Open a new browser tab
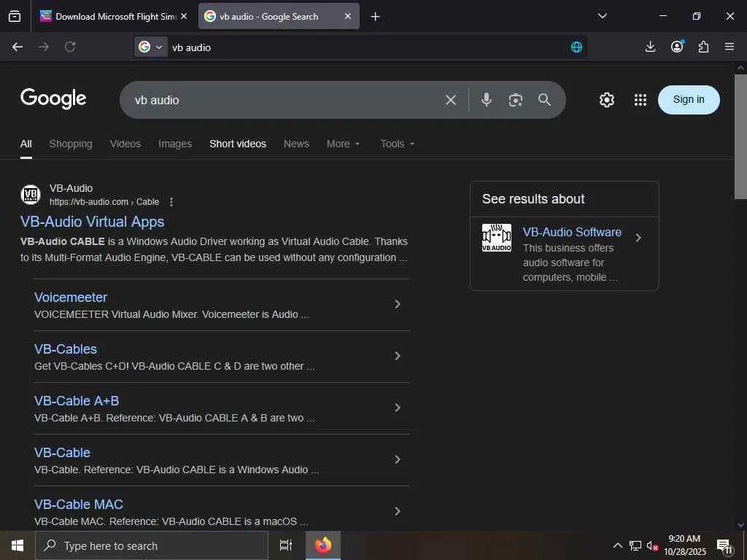This screenshot has height=560, width=747. click(x=375, y=17)
